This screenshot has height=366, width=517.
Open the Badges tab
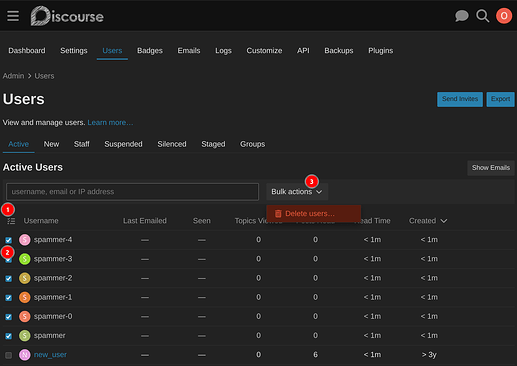click(150, 51)
